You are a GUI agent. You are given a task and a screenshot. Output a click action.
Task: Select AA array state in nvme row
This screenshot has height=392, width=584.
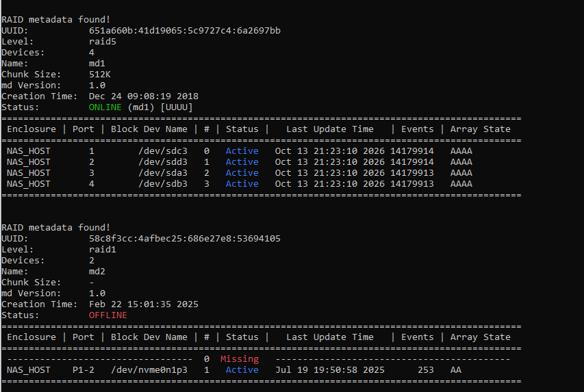pos(456,369)
